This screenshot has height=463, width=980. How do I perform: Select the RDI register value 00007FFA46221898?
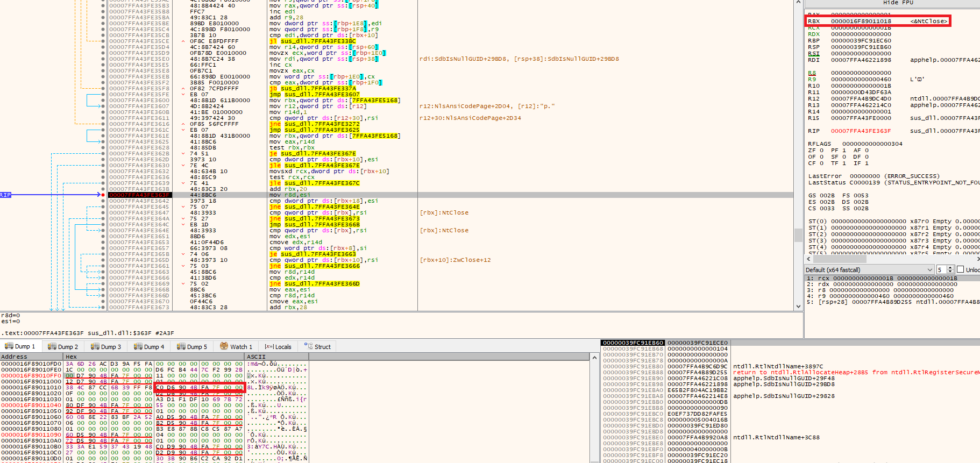861,60
